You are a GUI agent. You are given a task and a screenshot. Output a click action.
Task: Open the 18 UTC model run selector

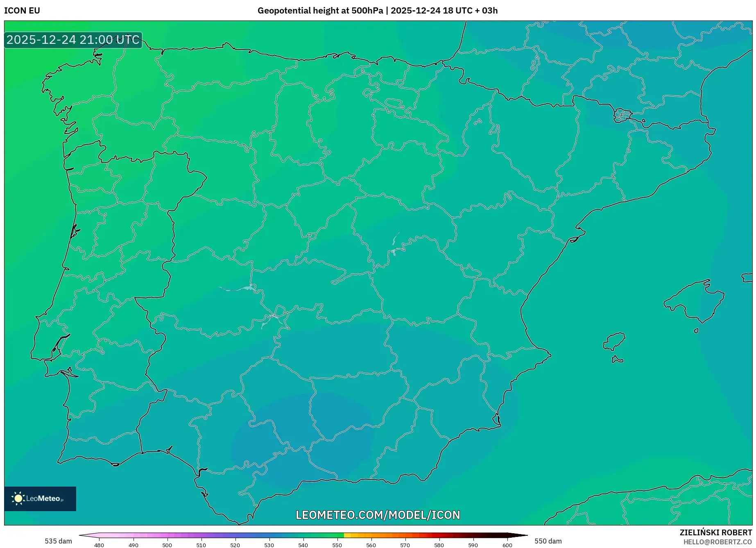457,11
